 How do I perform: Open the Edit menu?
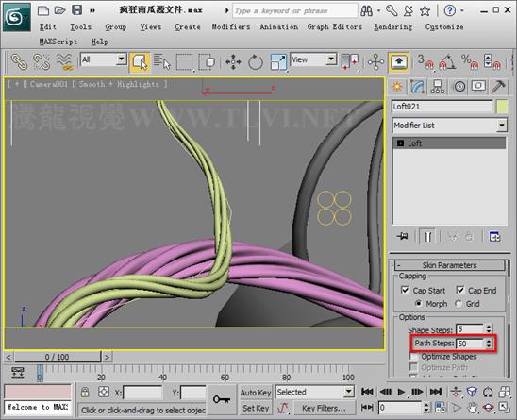(x=48, y=26)
